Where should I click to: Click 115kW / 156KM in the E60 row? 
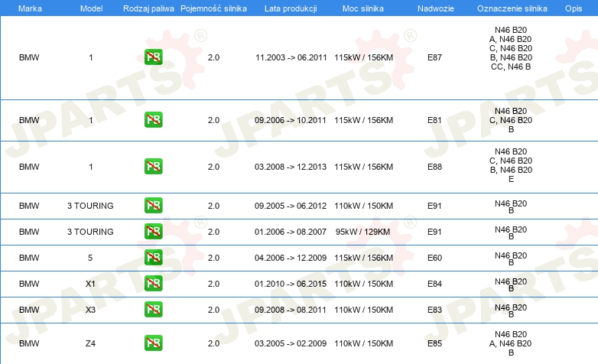pyautogui.click(x=363, y=258)
